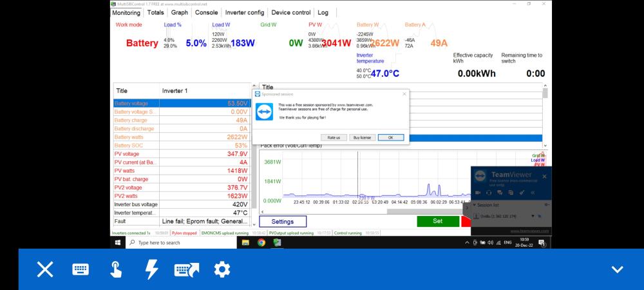Select the PV voltage row
Image resolution: width=644 pixels, height=290 pixels.
click(x=182, y=154)
